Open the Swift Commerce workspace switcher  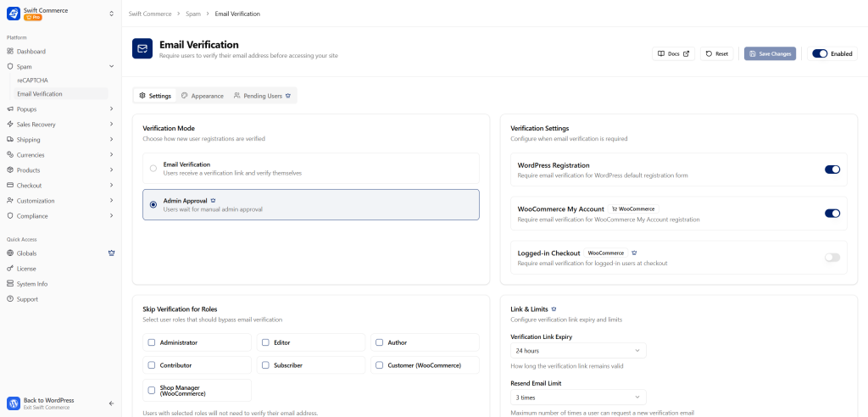click(x=111, y=14)
